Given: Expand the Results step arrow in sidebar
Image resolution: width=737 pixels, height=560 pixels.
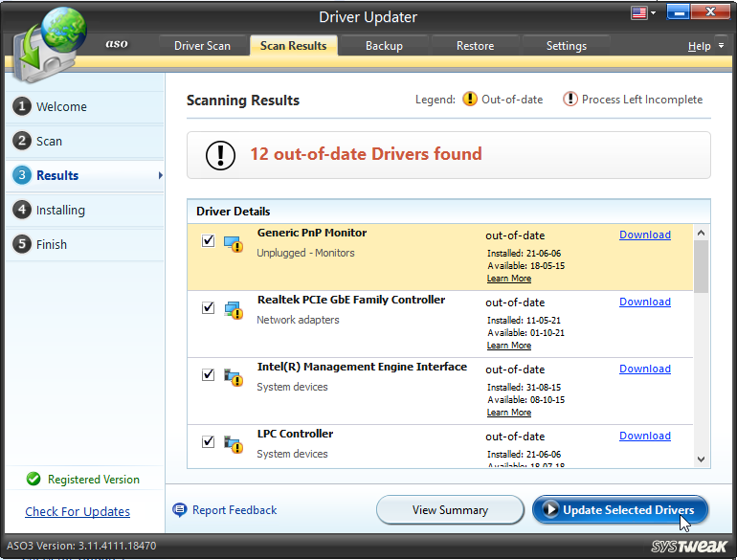Looking at the screenshot, I should coord(160,175).
